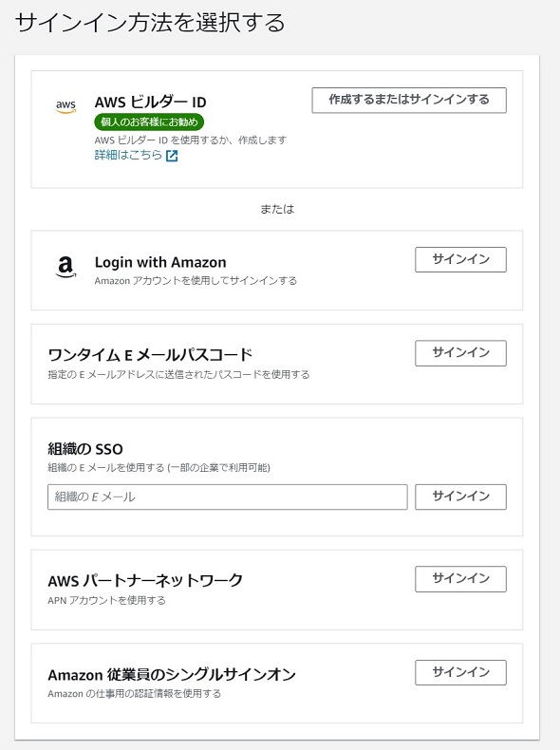
Task: Click text 指定の E メールアドレスに送信されたパスコードを使用する
Action: (178, 374)
